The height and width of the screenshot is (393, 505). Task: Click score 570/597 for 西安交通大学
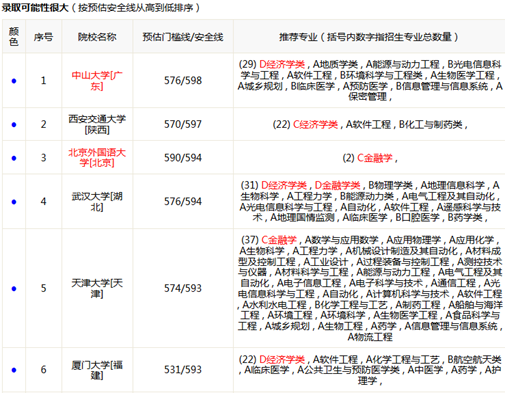[183, 124]
